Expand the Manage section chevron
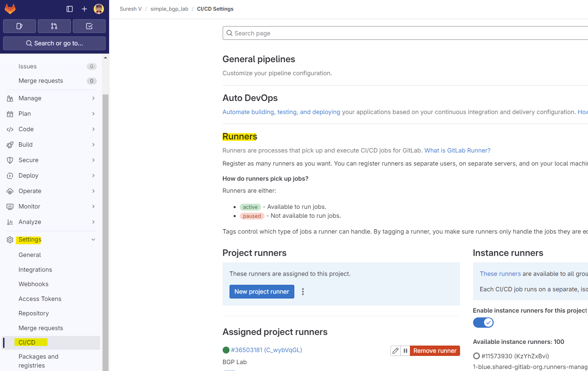The image size is (588, 371). [93, 98]
